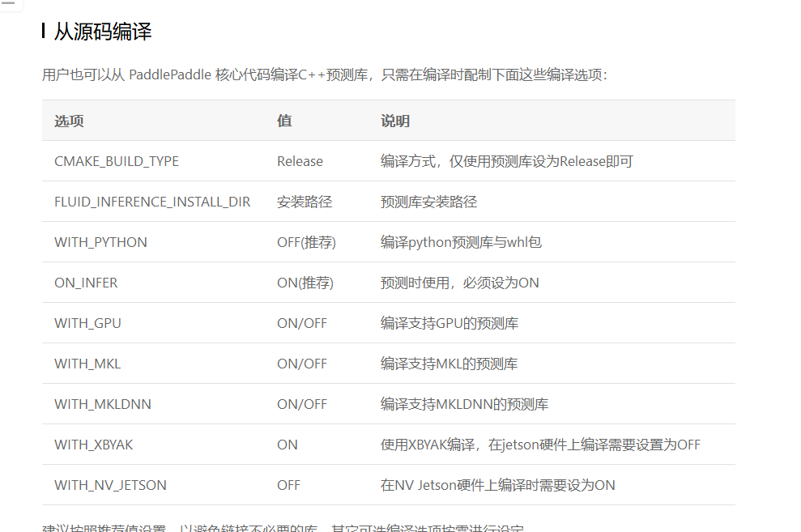The width and height of the screenshot is (801, 532).
Task: Select the Release value cell
Action: 300,161
